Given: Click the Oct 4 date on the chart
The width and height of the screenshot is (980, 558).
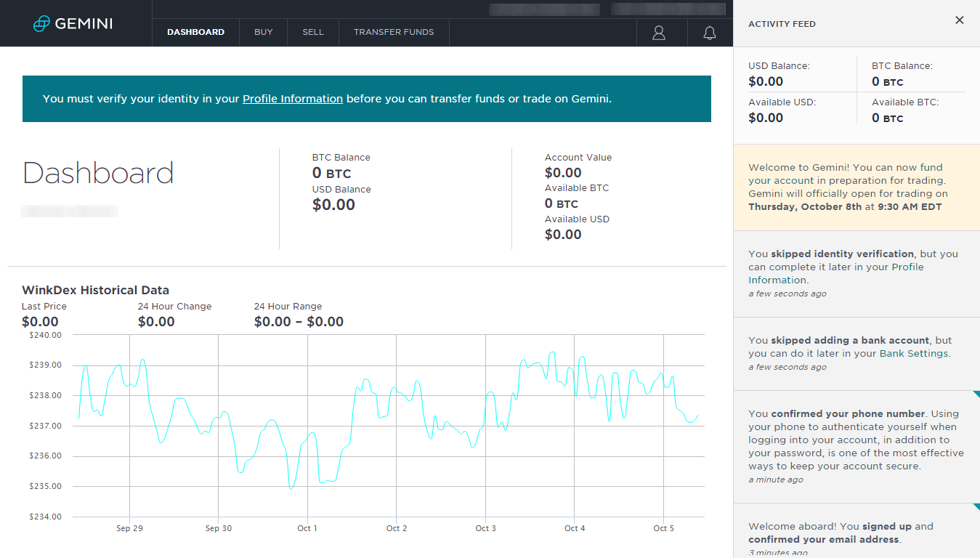Looking at the screenshot, I should click(x=575, y=528).
